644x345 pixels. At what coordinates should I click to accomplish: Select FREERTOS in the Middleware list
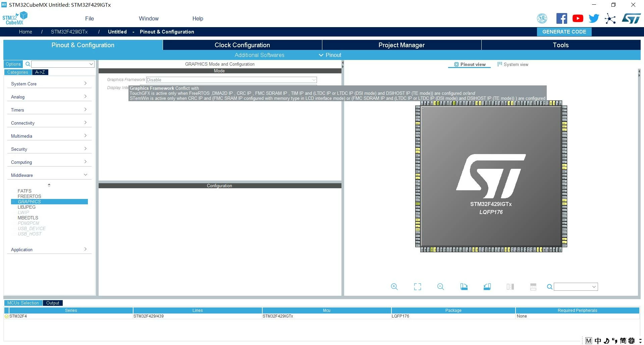(30, 196)
